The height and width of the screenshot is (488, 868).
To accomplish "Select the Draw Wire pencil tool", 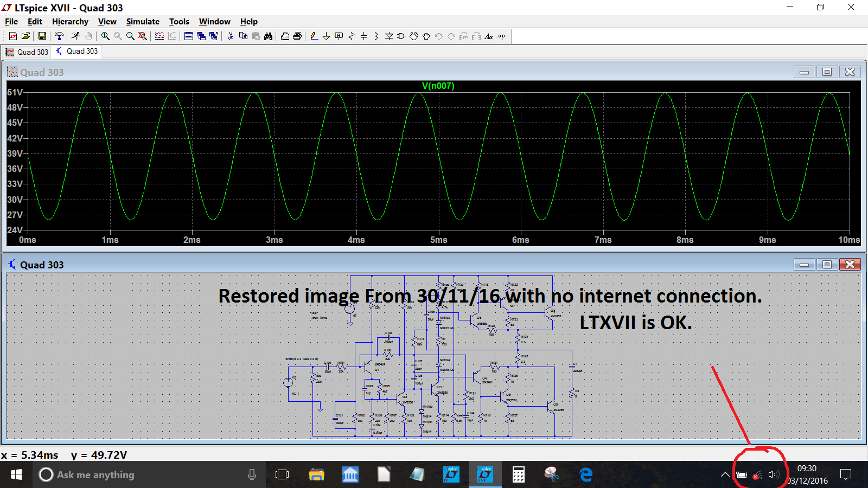I will coord(314,36).
